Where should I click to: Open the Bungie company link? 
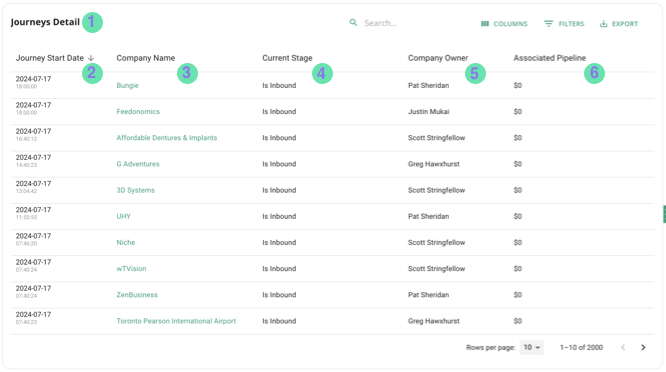click(127, 85)
